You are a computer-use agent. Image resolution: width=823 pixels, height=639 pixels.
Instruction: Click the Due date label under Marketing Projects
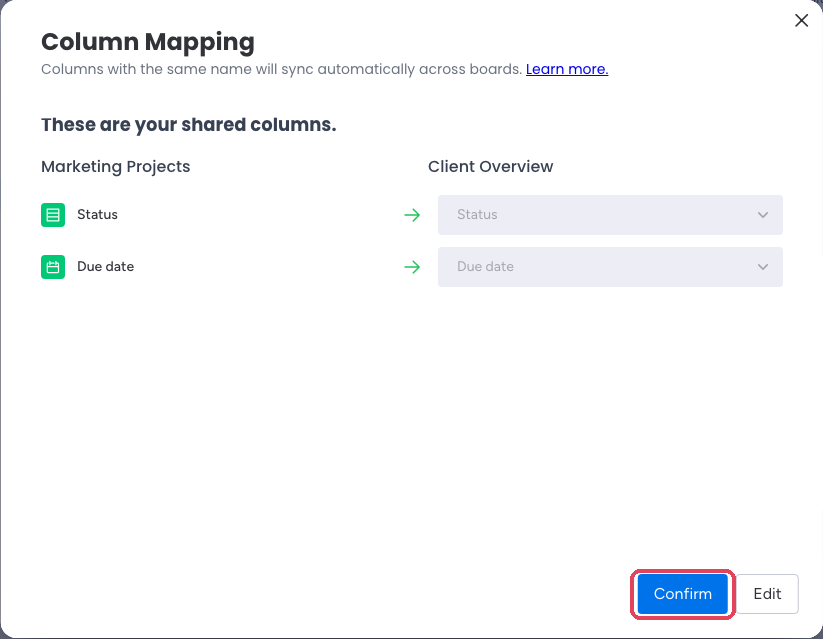pyautogui.click(x=105, y=266)
